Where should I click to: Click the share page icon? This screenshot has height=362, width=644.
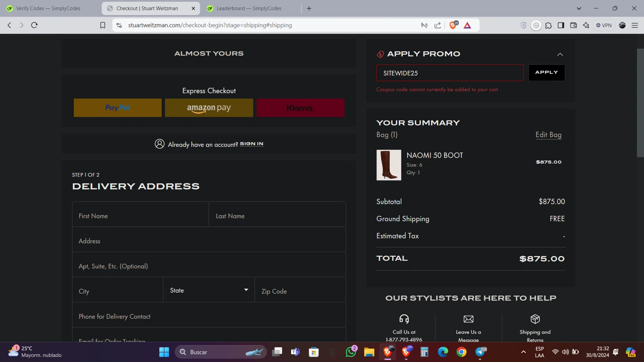(x=437, y=25)
